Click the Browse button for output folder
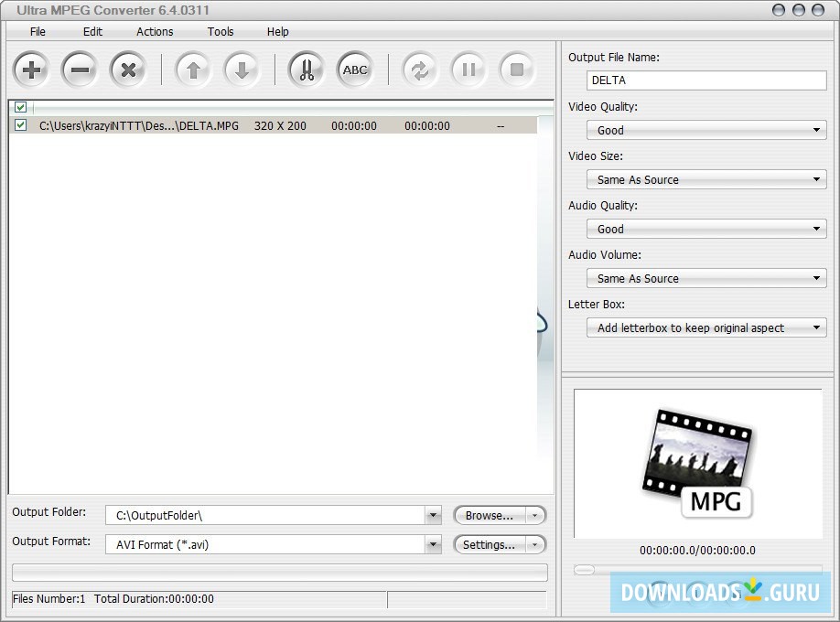 pos(490,515)
